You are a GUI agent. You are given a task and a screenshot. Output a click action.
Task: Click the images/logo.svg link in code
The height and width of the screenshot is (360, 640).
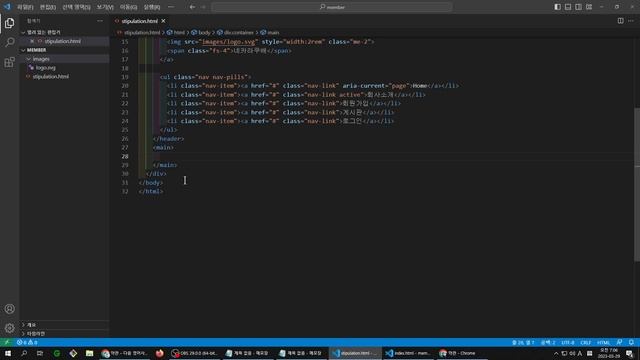[x=229, y=42]
